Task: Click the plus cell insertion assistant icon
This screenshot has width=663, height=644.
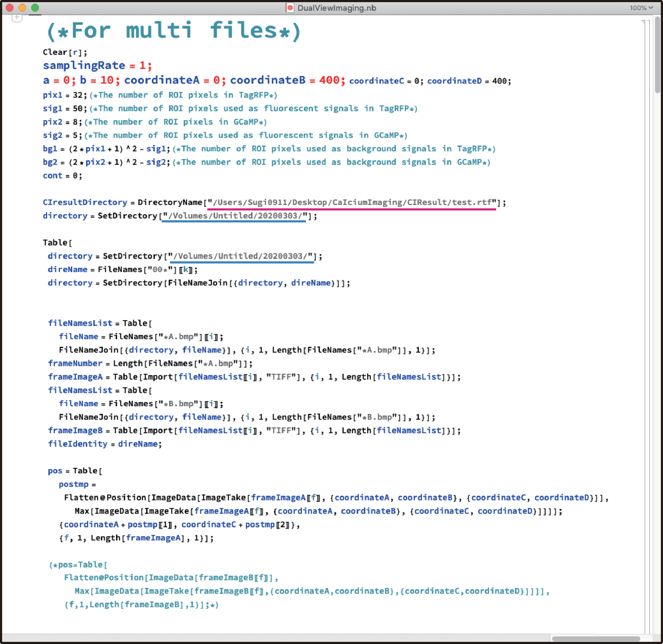Action: pos(17,17)
